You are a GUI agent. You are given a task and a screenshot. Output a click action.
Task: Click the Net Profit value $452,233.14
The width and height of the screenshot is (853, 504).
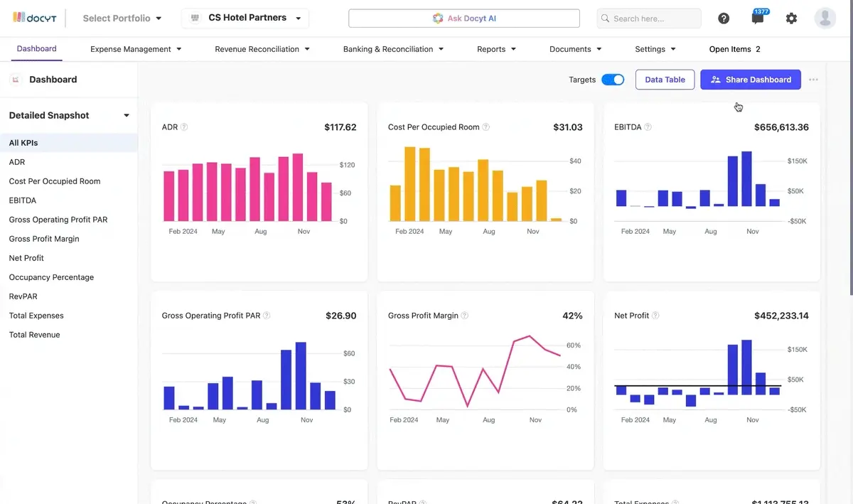point(781,316)
